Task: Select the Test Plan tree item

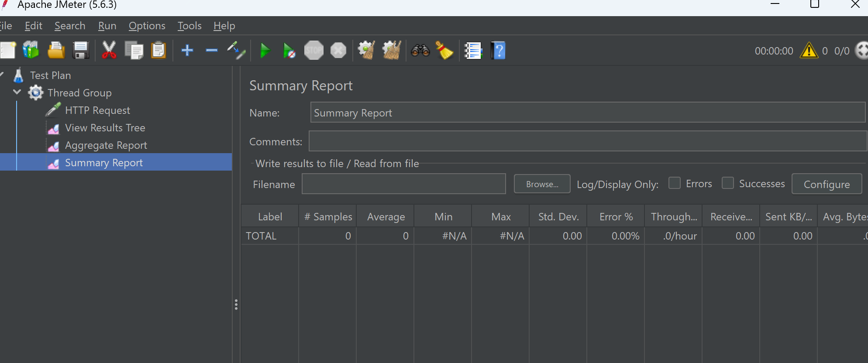Action: click(x=50, y=75)
